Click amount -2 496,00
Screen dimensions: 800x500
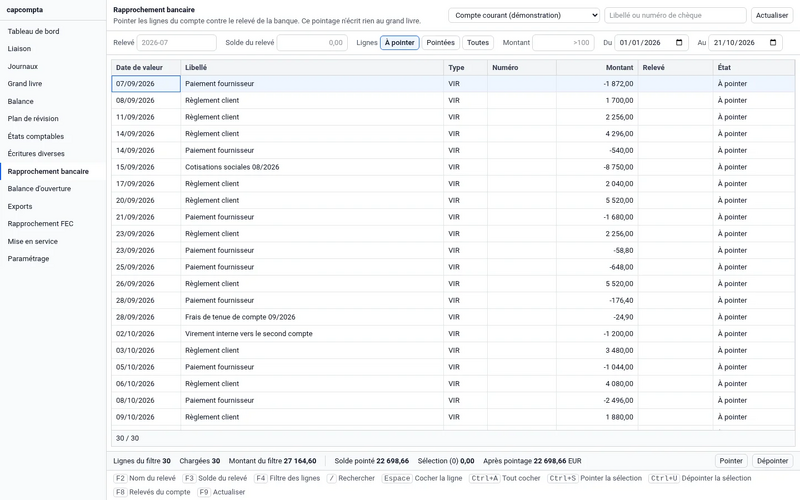[618, 401]
